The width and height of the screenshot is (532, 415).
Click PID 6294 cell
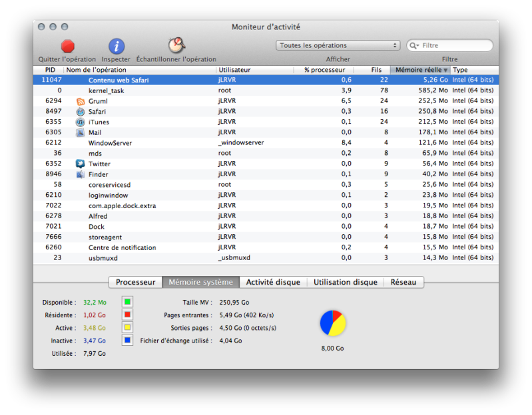[54, 101]
